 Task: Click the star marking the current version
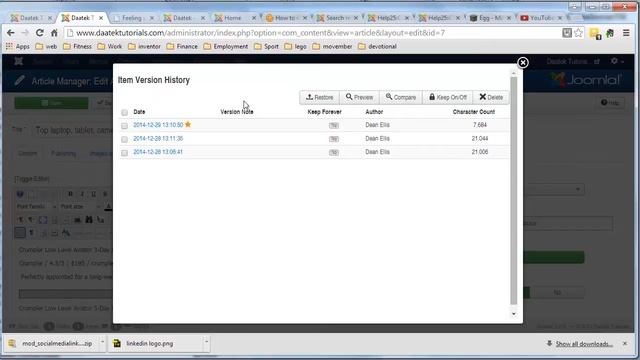tap(188, 124)
